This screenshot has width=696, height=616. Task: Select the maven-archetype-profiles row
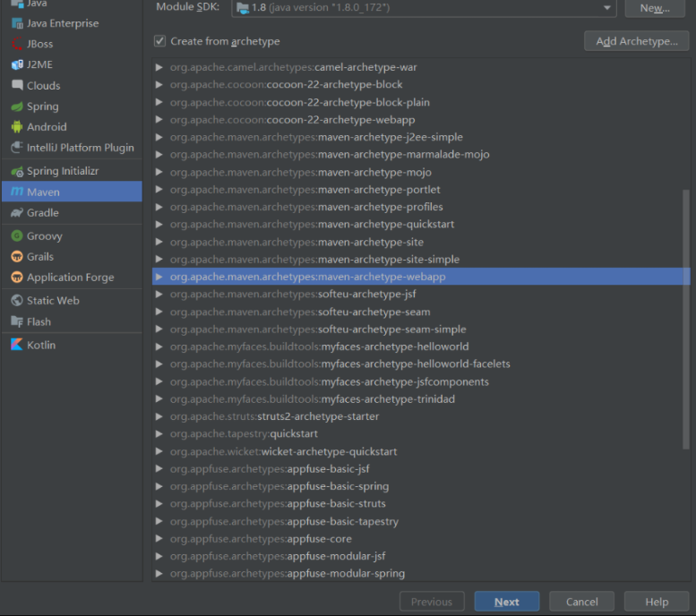[421, 207]
